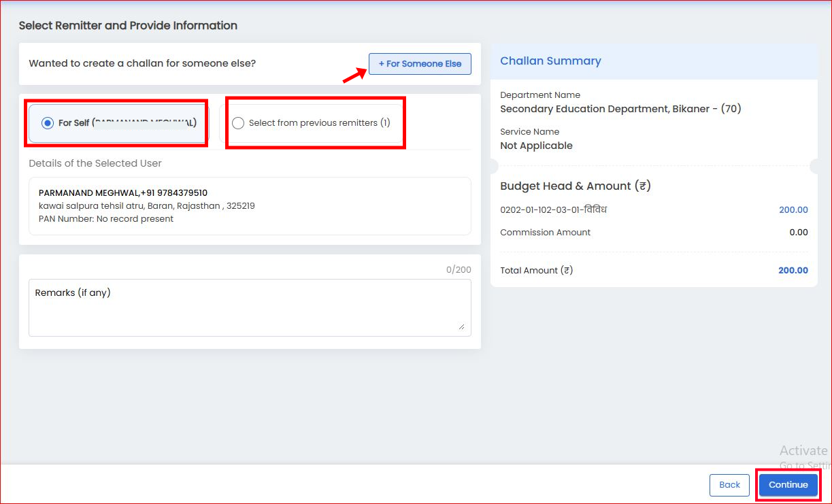Select the 'For Self' radio option
This screenshot has height=504, width=832.
coord(48,123)
